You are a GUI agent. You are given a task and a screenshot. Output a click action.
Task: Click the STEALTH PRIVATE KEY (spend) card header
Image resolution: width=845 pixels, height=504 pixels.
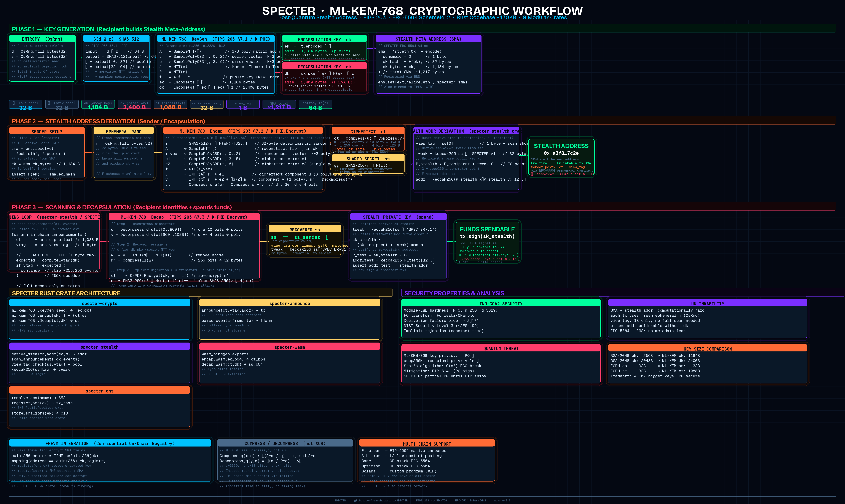(x=398, y=217)
